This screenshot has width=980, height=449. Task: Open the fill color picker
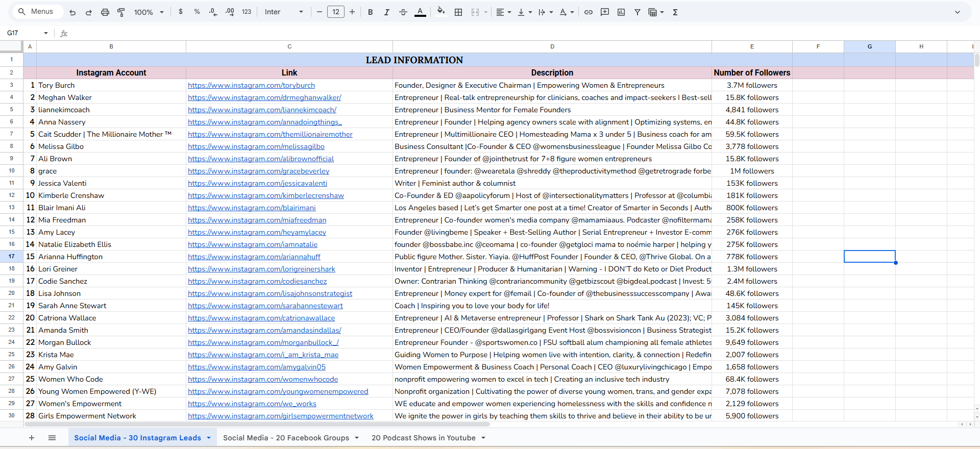tap(441, 12)
